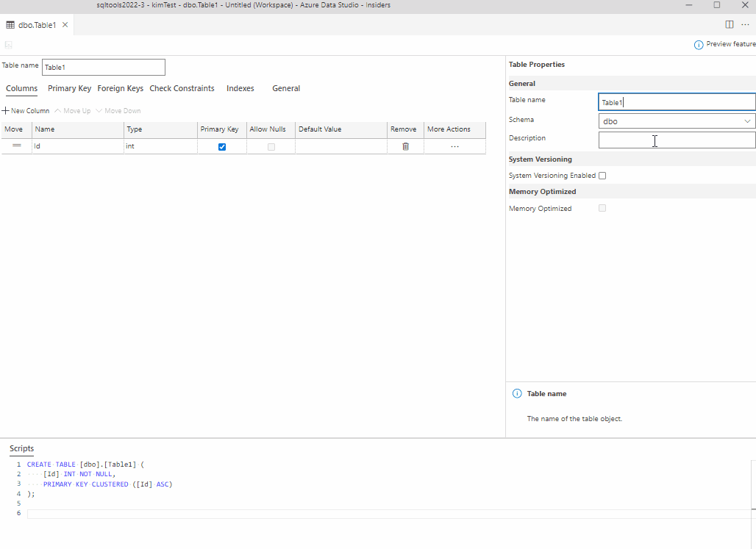The width and height of the screenshot is (756, 549).
Task: Switch to the Indexes tab
Action: [x=240, y=88]
